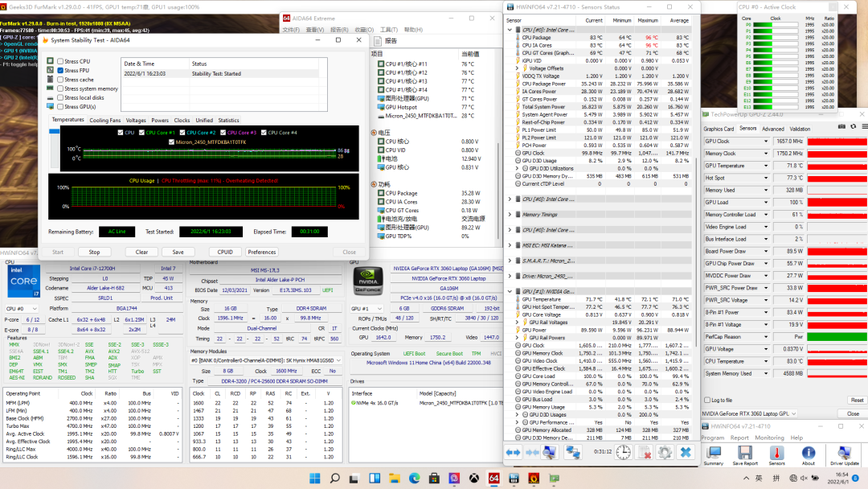Click the HWiNFO Summary toolbar icon

coord(713,453)
